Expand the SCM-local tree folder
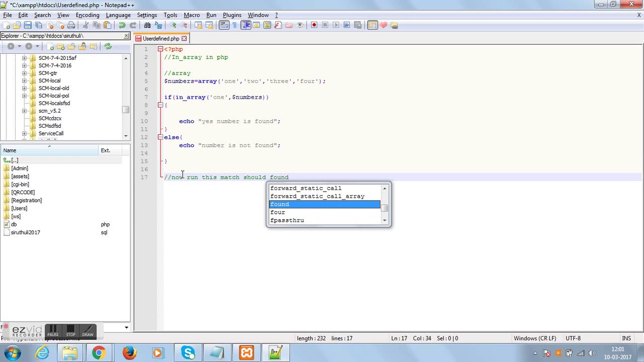644x362 pixels. click(x=24, y=80)
